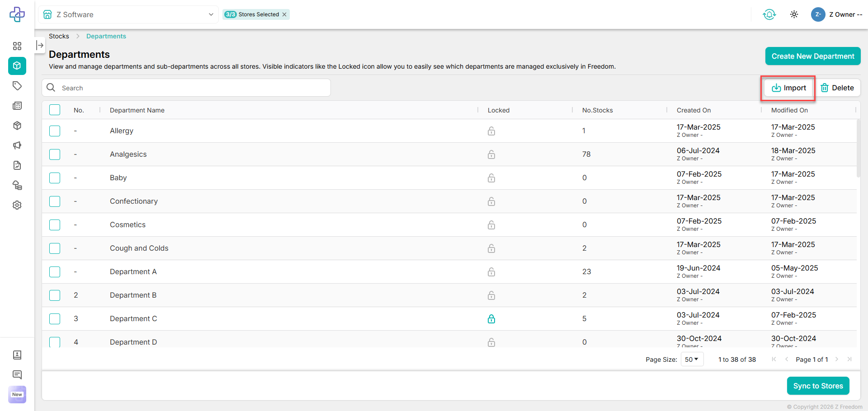Viewport: 868px width, 411px height.
Task: Open the dashboard grid icon in sidebar
Action: [x=17, y=46]
